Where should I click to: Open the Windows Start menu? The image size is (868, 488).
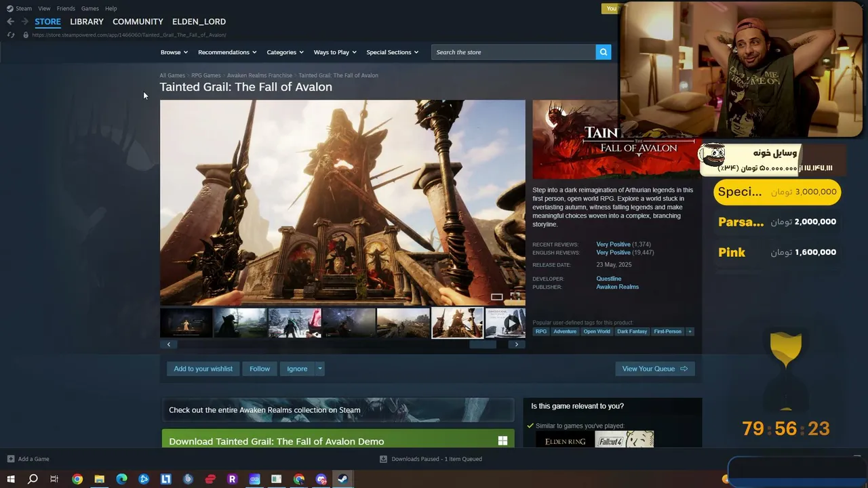[10, 479]
